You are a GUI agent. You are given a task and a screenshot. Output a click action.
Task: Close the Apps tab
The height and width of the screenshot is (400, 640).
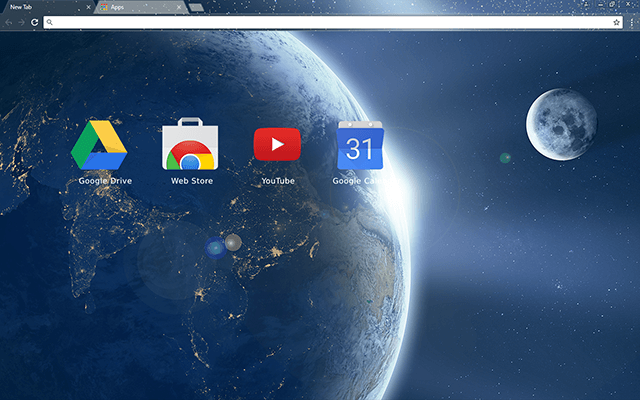coord(180,7)
